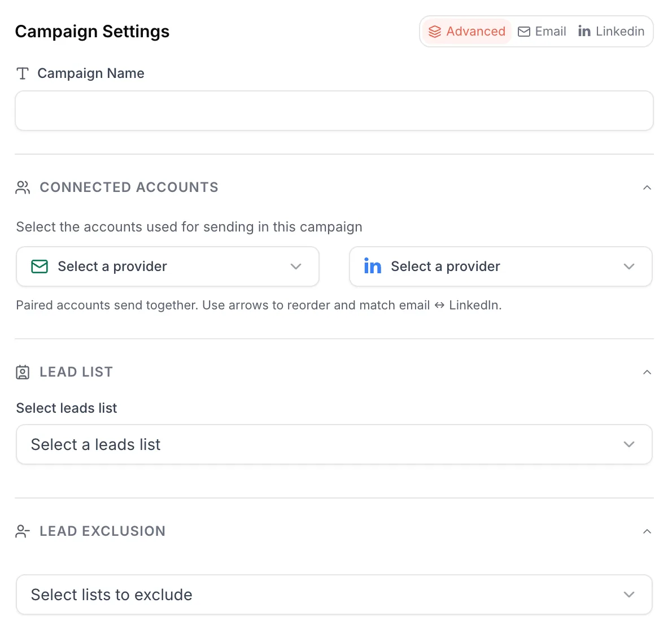Screen dimensions: 672x638
Task: Switch to the Advanced tab
Action: point(466,31)
